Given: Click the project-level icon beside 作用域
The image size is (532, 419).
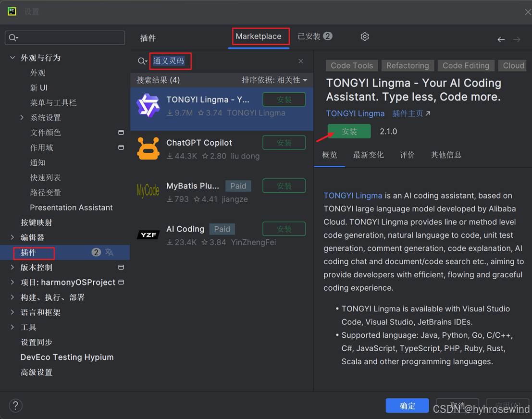Looking at the screenshot, I should click(x=121, y=147).
